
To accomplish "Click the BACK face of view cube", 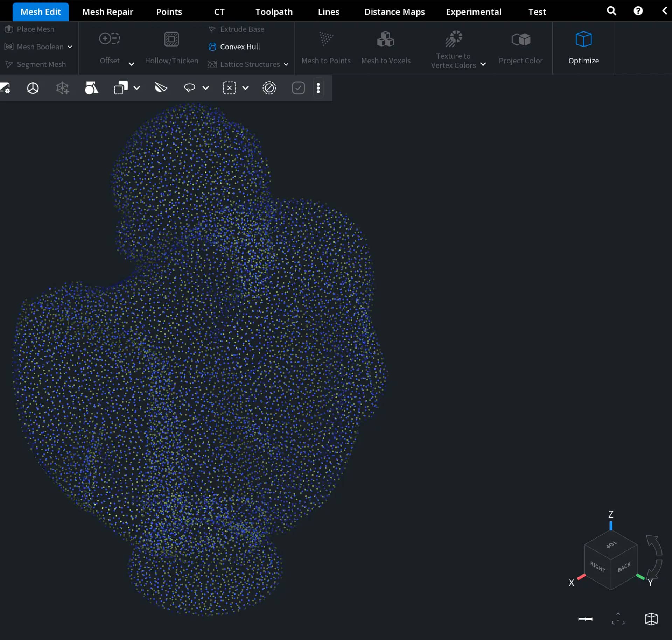I will click(624, 567).
